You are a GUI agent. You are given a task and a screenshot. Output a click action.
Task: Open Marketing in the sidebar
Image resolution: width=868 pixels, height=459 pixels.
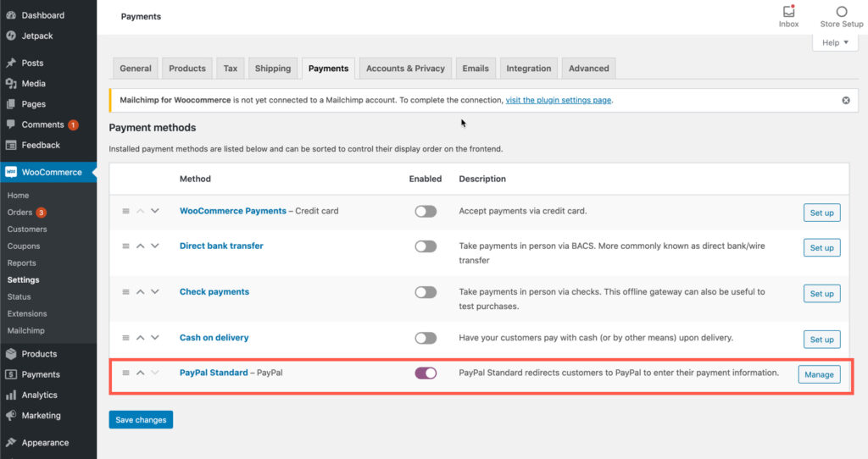click(41, 416)
